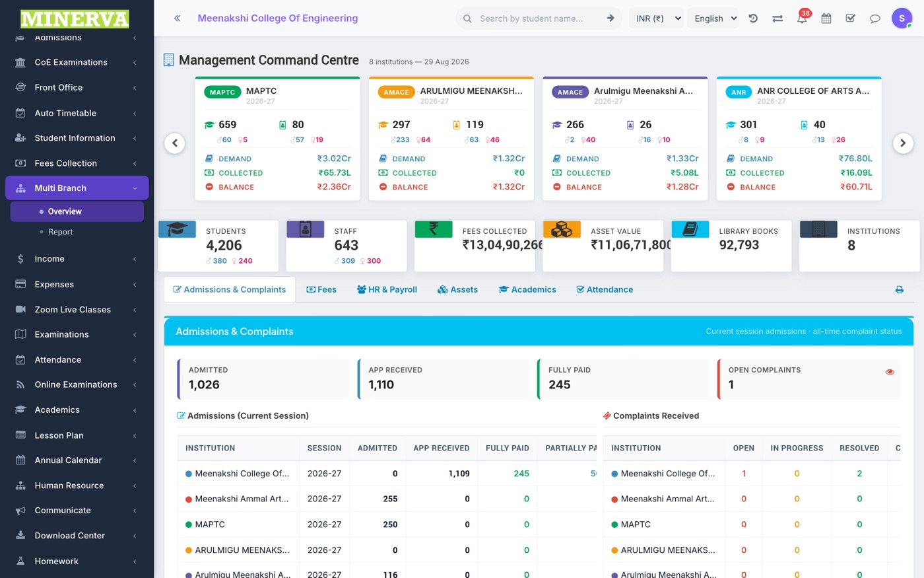Select Overview under Multi Branch
Image resolution: width=924 pixels, height=578 pixels.
pyautogui.click(x=77, y=211)
